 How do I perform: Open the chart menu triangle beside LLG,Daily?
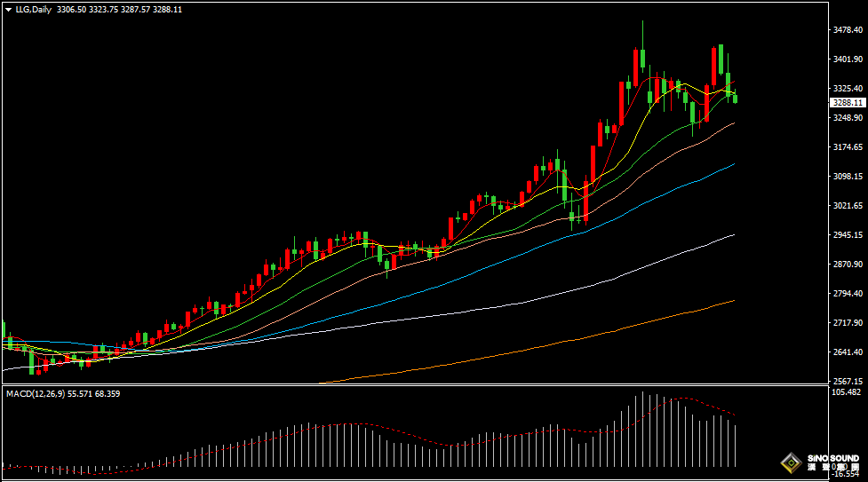pos(9,9)
